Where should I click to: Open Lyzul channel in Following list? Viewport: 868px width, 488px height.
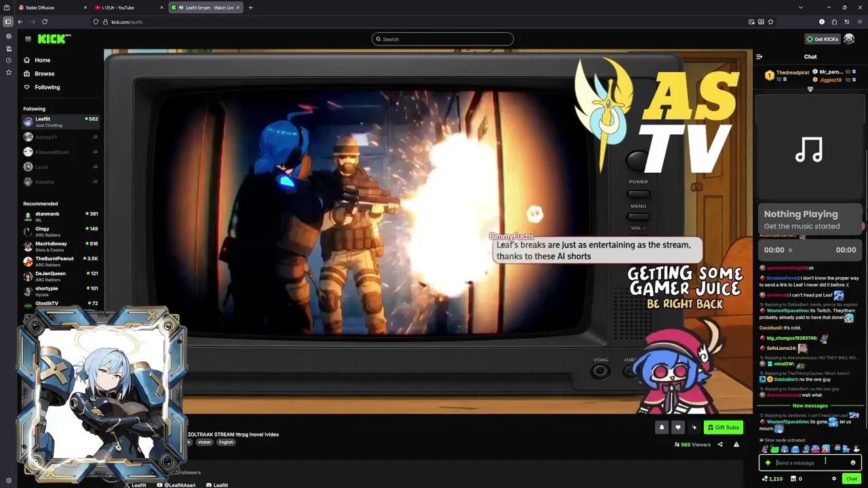pyautogui.click(x=60, y=167)
